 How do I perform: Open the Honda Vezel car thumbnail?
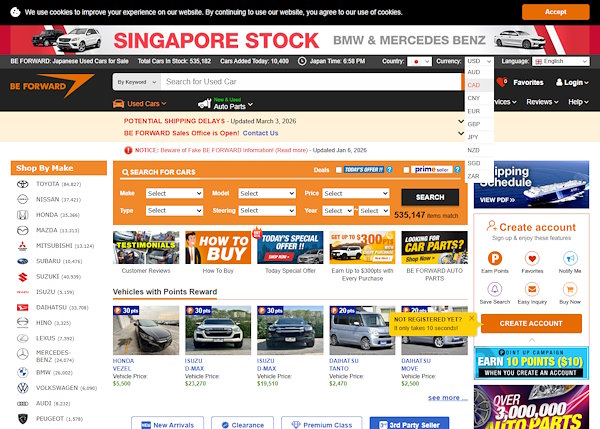pyautogui.click(x=146, y=330)
